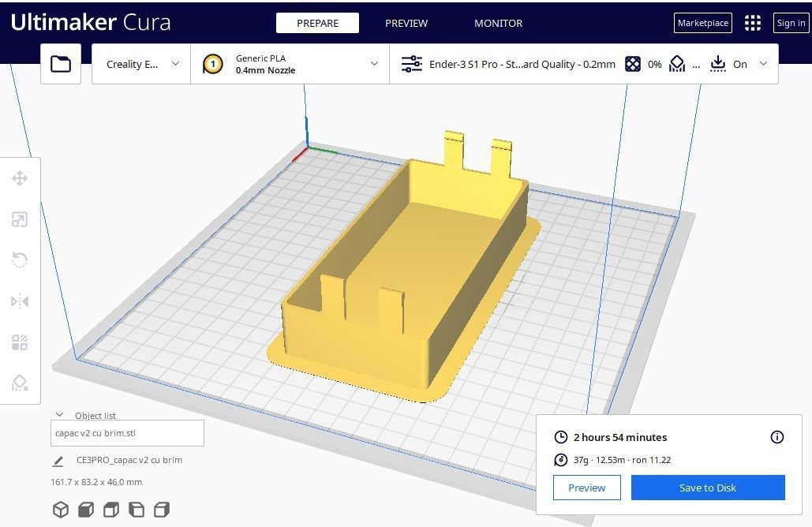Switch to front view cube
This screenshot has height=527, width=812.
[x=86, y=510]
